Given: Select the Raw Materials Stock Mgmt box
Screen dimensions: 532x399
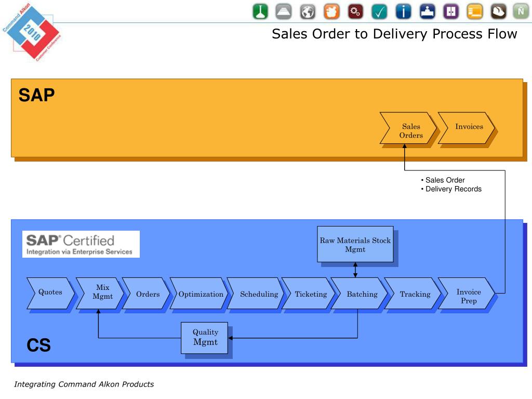Looking at the screenshot, I should coord(355,244).
